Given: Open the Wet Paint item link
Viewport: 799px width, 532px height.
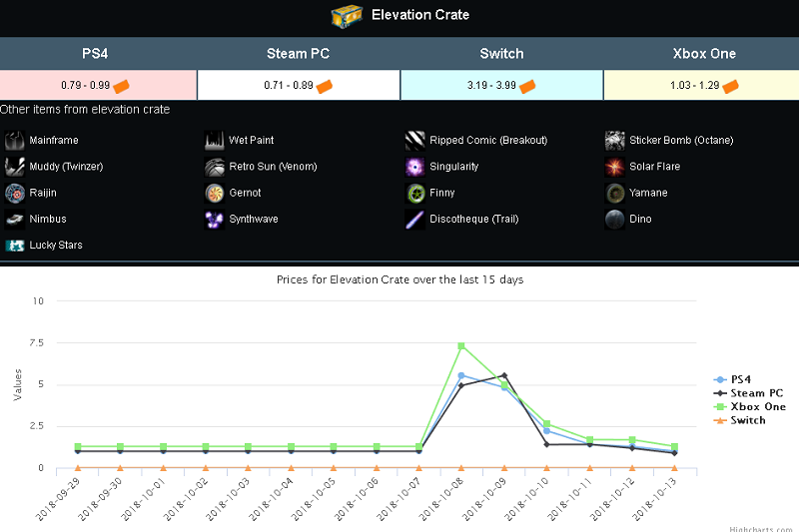Looking at the screenshot, I should pyautogui.click(x=252, y=141).
